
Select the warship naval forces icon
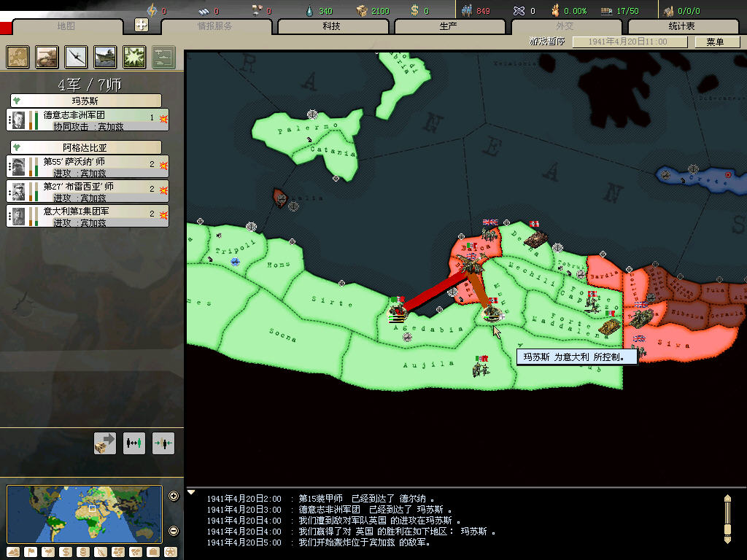(x=105, y=57)
